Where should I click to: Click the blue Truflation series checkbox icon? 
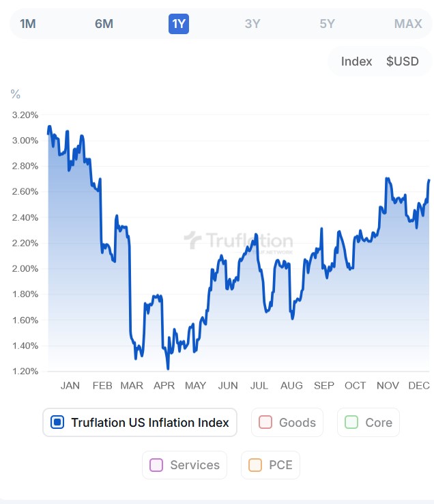point(58,423)
